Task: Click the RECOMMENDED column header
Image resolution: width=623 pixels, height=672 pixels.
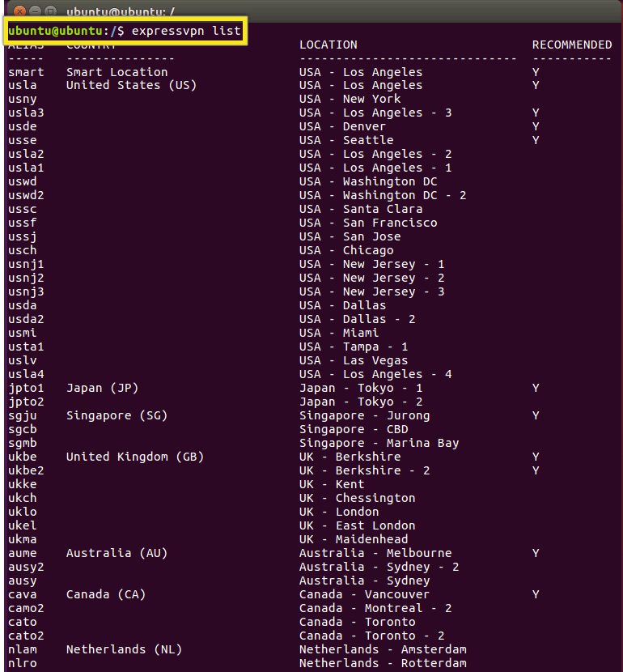Action: (571, 45)
